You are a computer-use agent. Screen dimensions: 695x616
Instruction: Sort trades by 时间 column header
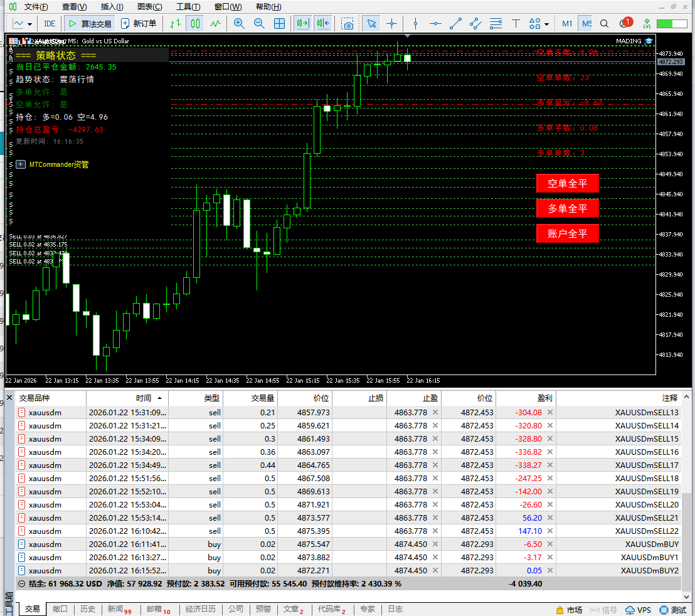coord(126,398)
